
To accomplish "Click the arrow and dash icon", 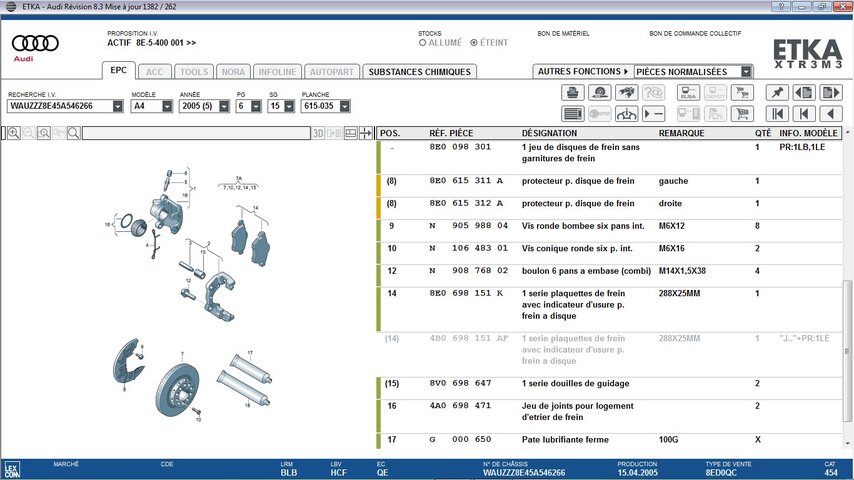I will (654, 114).
